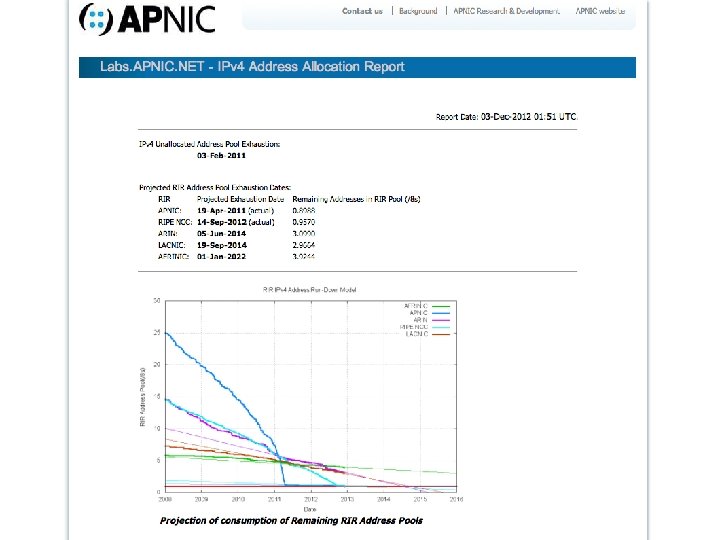Click the 05-Jun-2014 date
This screenshot has height=540, width=720.
click(221, 234)
